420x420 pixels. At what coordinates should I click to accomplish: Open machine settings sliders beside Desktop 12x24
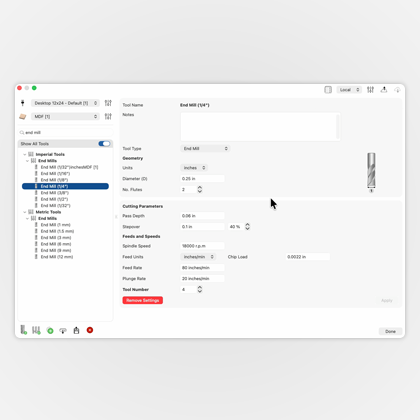pos(108,103)
